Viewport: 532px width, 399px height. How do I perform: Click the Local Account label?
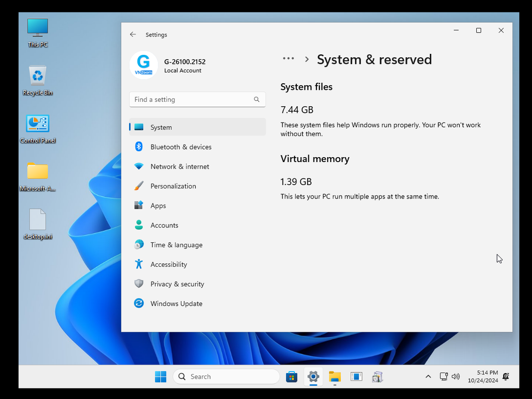pyautogui.click(x=182, y=71)
